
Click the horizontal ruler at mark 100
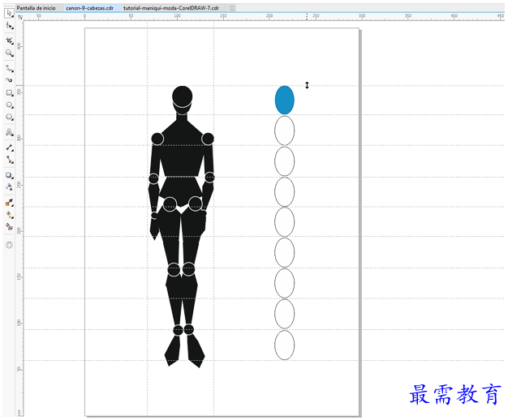click(177, 17)
